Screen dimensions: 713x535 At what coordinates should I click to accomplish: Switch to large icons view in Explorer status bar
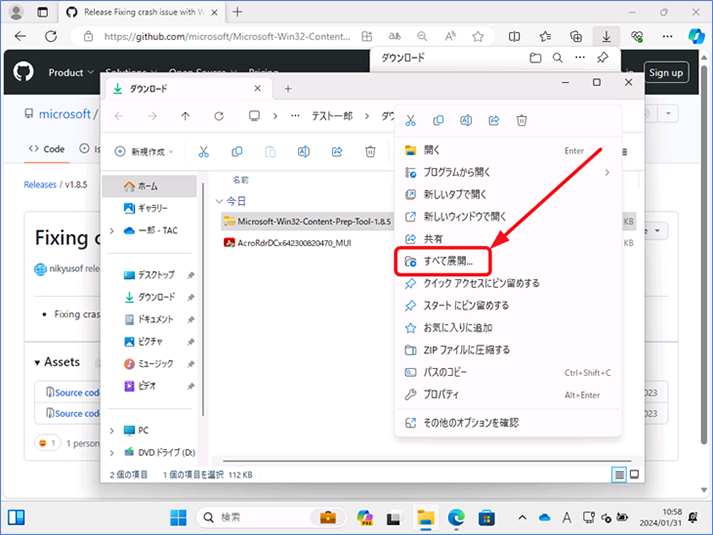pyautogui.click(x=634, y=475)
